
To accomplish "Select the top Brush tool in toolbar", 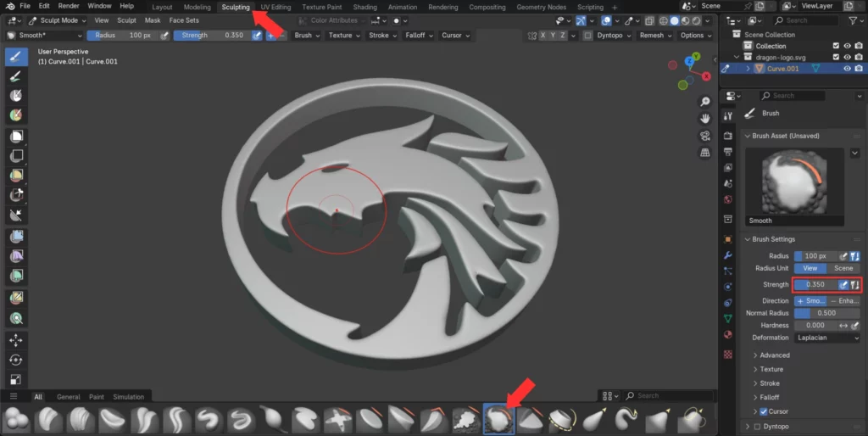I will tap(15, 57).
